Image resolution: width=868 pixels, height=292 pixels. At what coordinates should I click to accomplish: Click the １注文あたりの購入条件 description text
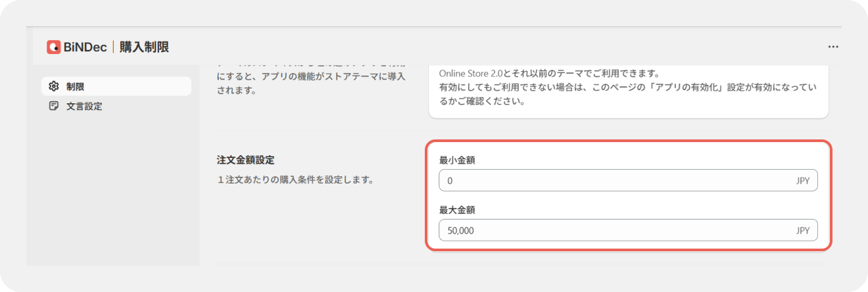295,179
